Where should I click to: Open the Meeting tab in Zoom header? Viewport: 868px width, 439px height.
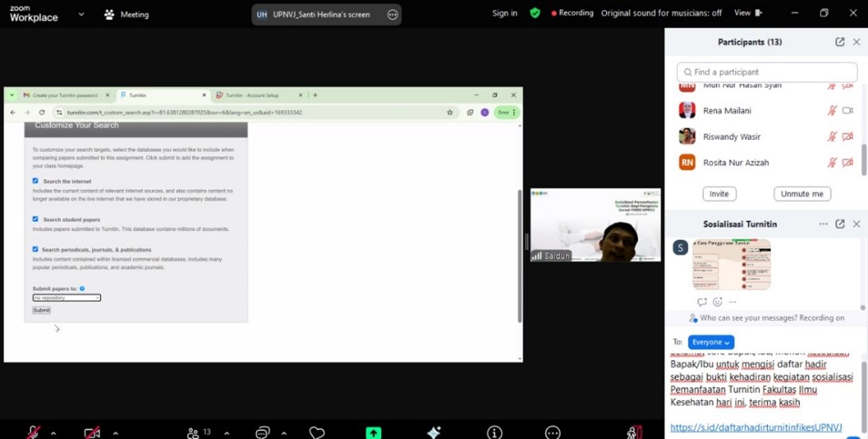click(x=127, y=14)
